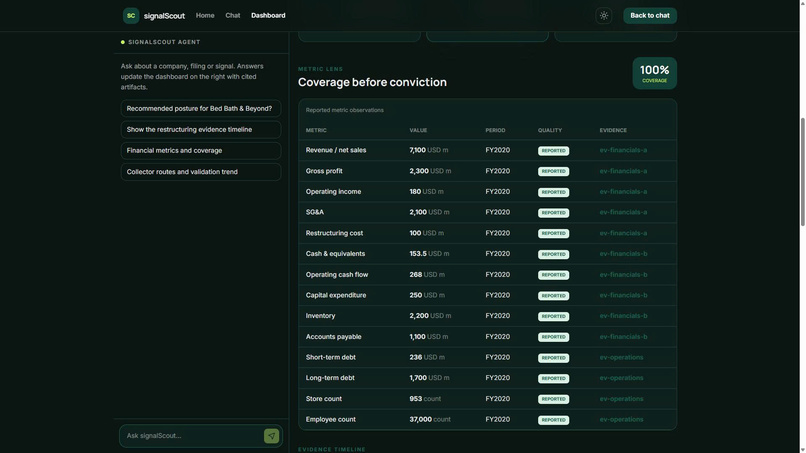Toggle the light/dark theme sun icon
The height and width of the screenshot is (453, 806).
coord(603,15)
